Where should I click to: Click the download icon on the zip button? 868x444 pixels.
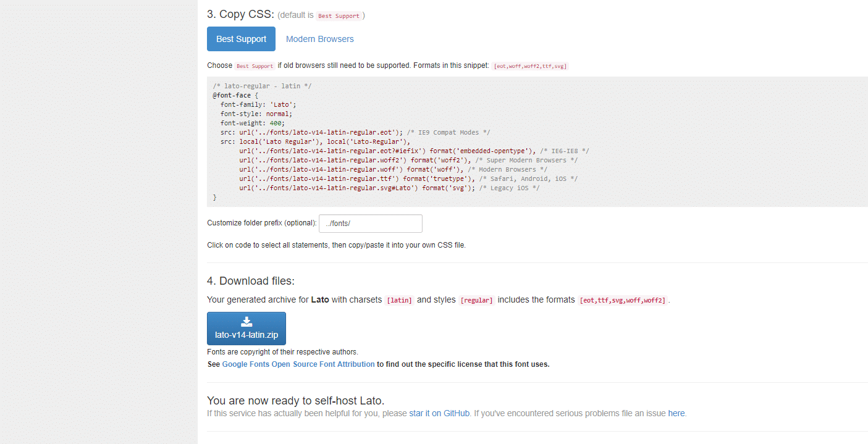click(246, 322)
